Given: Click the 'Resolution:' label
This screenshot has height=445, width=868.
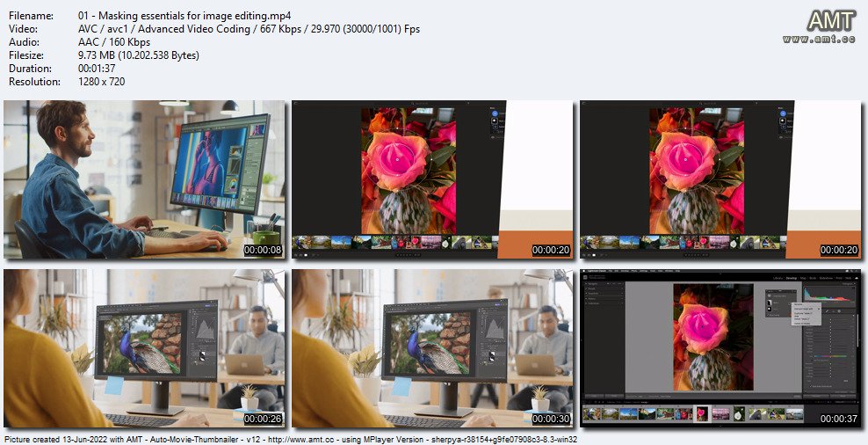Looking at the screenshot, I should point(34,82).
